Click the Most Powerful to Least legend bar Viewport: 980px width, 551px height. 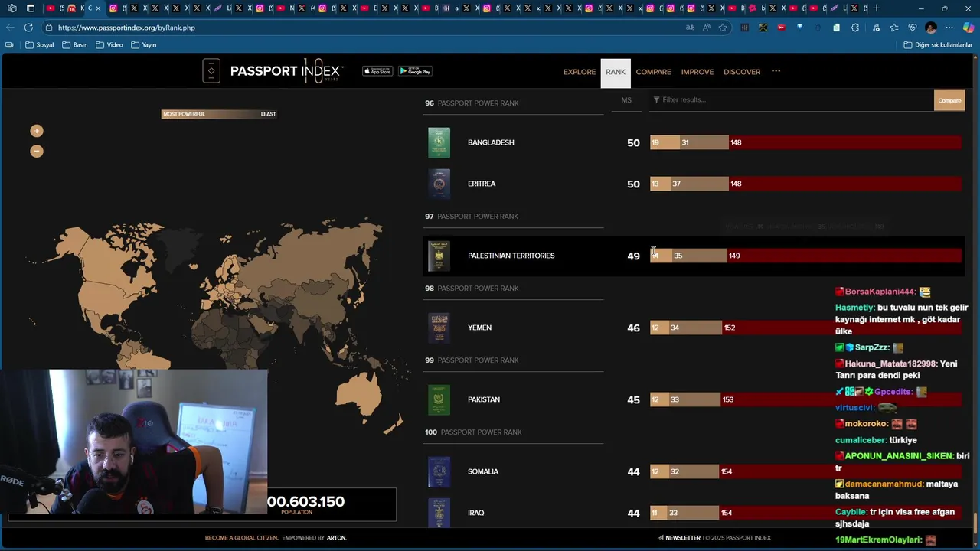tap(219, 114)
